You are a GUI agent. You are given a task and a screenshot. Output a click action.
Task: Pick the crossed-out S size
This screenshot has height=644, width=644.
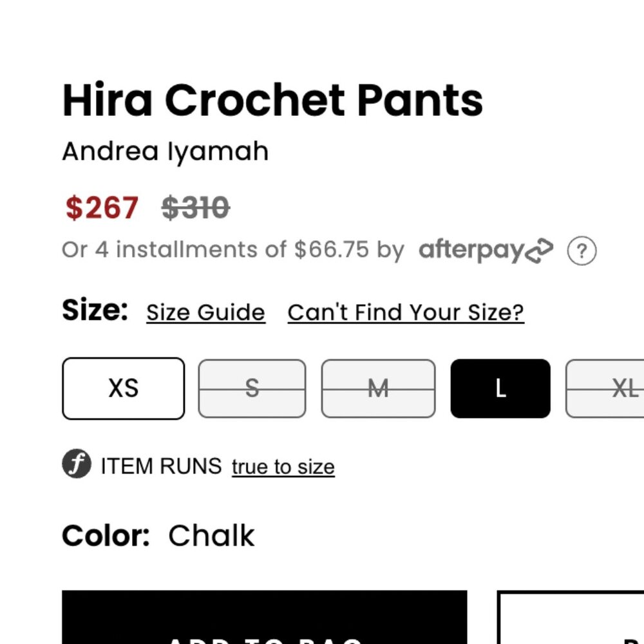pos(251,388)
